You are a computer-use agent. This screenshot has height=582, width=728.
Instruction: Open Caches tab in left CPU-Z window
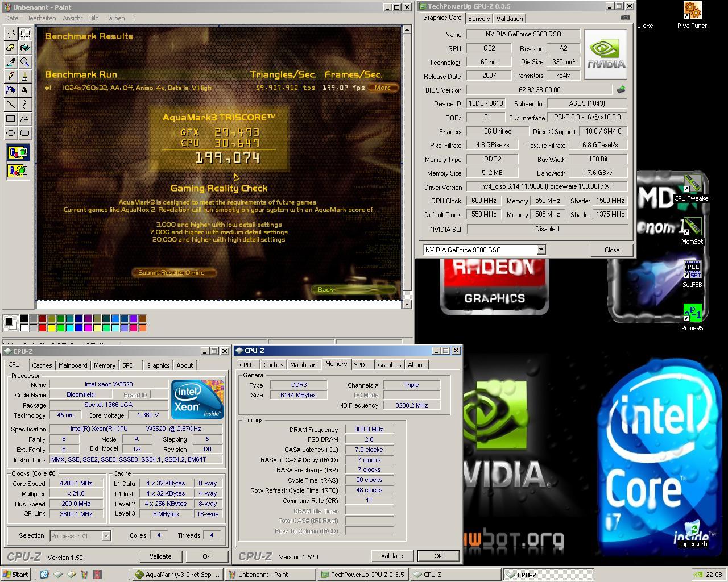(x=42, y=365)
